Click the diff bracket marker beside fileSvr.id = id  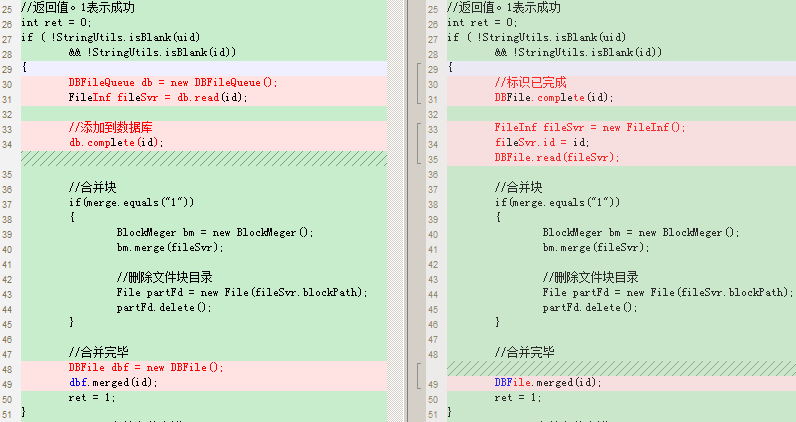tap(418, 143)
